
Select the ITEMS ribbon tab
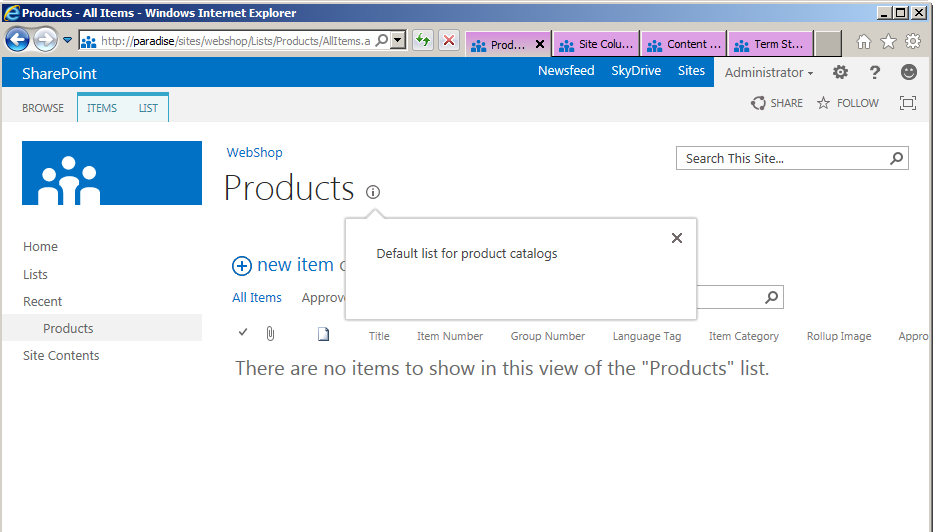coord(102,108)
